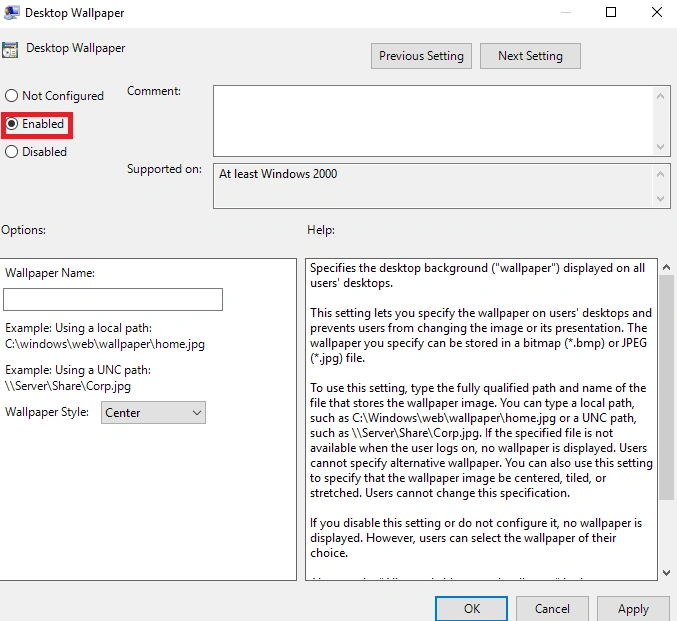Click the Help pane scroll up arrow
677x621 pixels.
coord(667,267)
